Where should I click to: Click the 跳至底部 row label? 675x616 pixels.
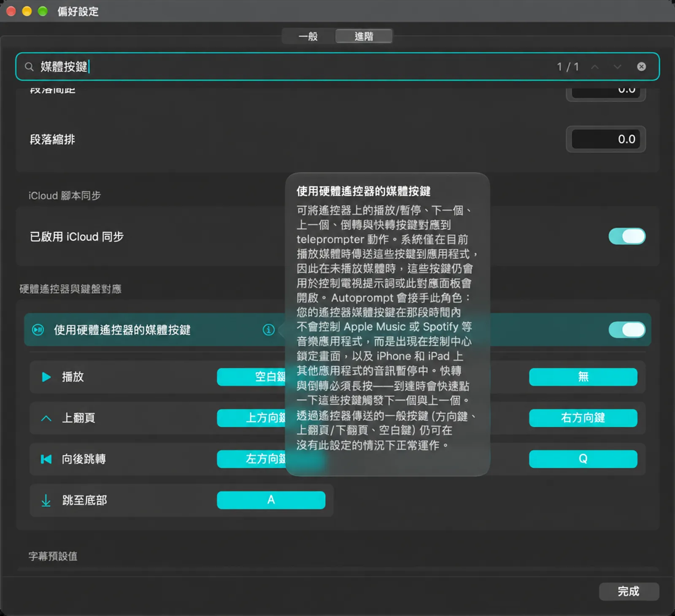(x=84, y=500)
